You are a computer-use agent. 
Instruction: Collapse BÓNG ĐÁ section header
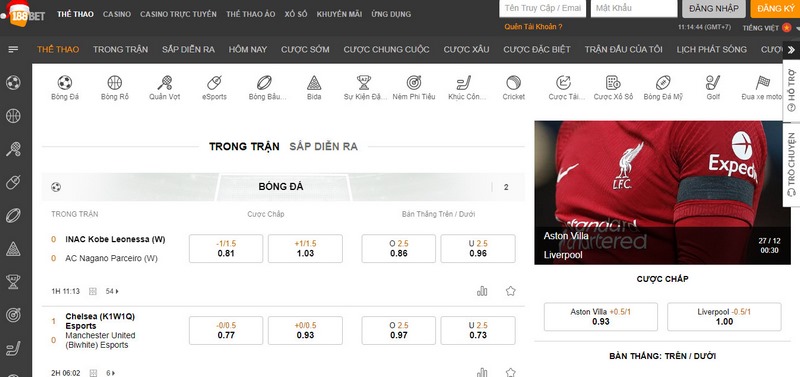click(283, 187)
